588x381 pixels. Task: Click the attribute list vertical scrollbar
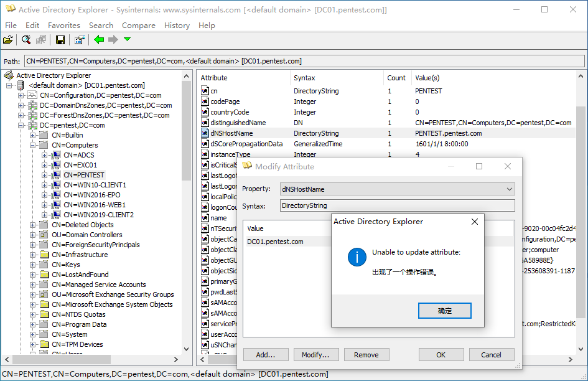(581, 212)
